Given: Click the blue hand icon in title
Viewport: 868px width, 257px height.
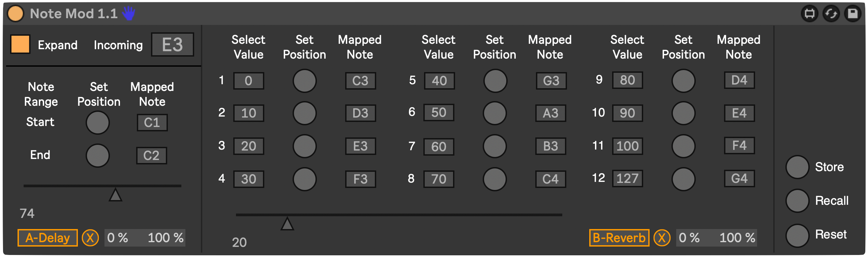Looking at the screenshot, I should pyautogui.click(x=128, y=14).
